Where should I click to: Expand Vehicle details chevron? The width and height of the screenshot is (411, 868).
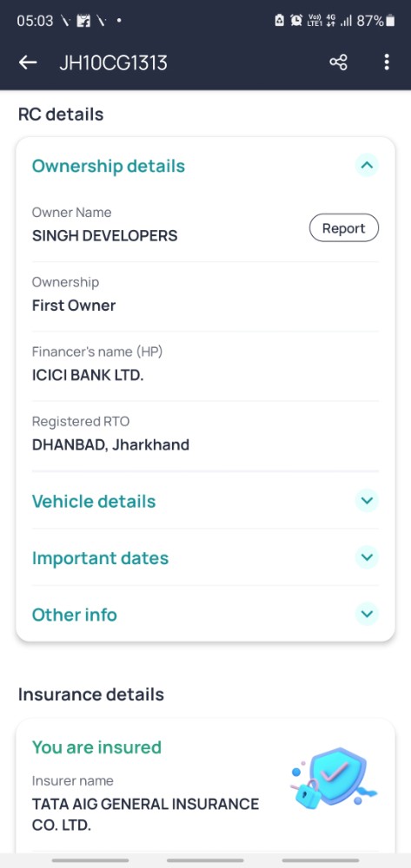click(x=367, y=501)
